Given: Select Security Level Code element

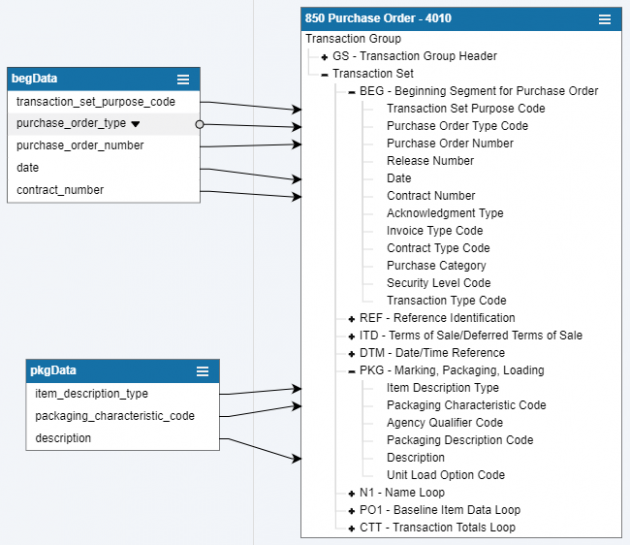Looking at the screenshot, I should click(x=439, y=283).
